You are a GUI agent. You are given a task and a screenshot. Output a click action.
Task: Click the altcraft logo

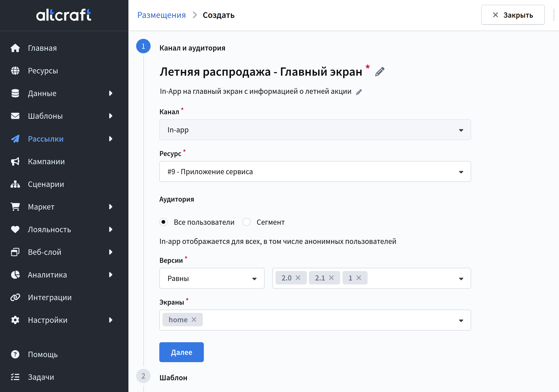tap(64, 15)
